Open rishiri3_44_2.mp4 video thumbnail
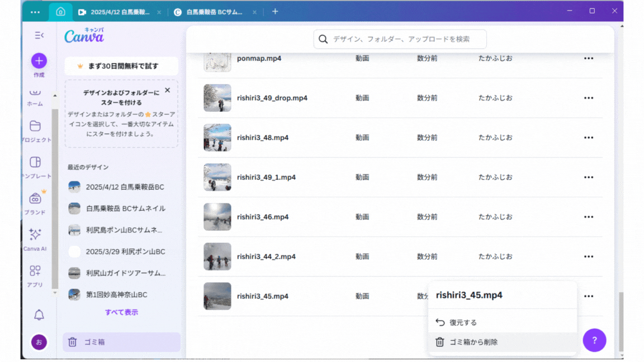 (x=217, y=256)
